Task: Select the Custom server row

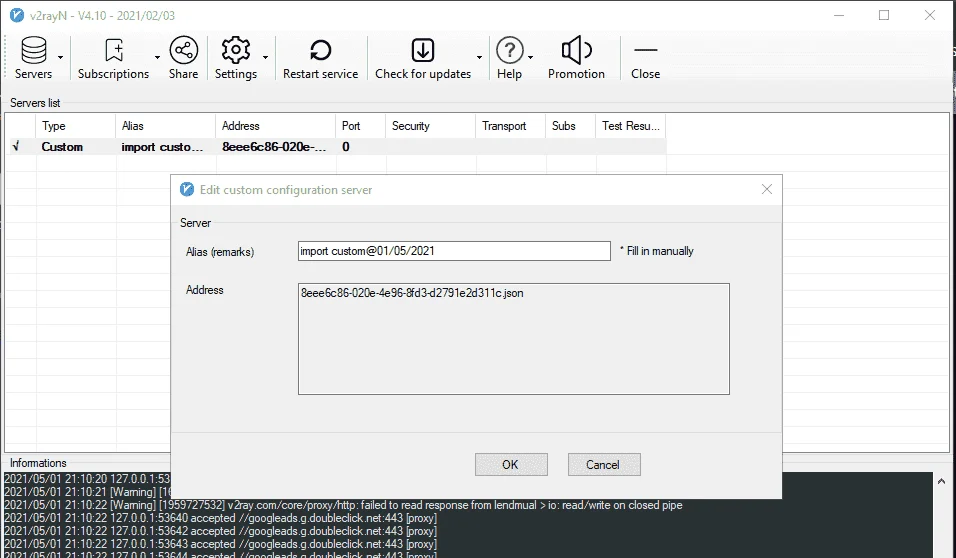Action: pyautogui.click(x=336, y=146)
